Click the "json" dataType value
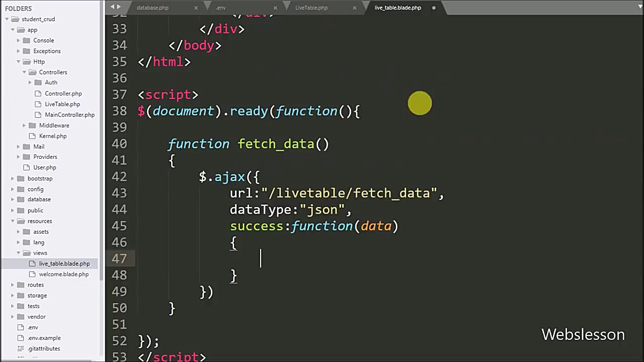644x362 pixels. tap(323, 210)
